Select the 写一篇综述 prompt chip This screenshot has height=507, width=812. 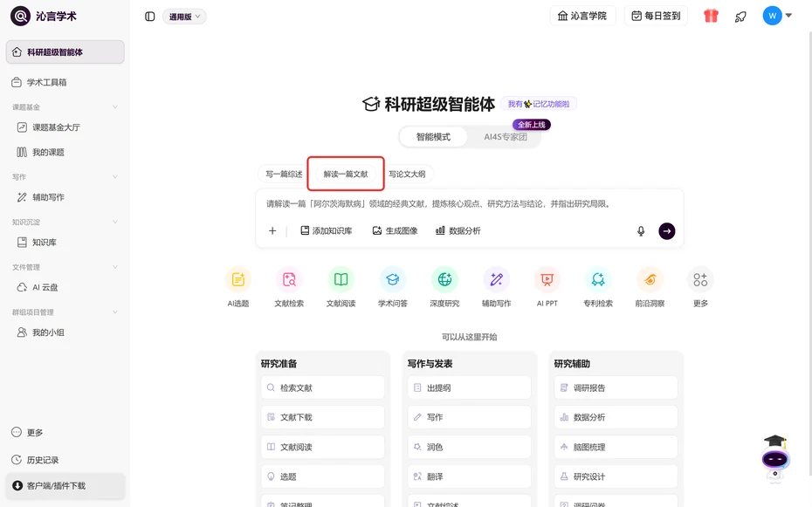click(x=284, y=175)
